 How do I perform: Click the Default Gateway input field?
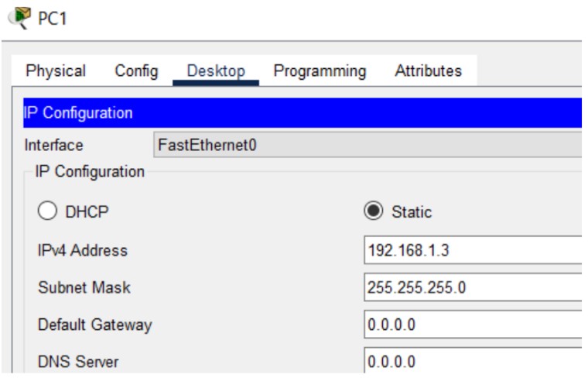pyautogui.click(x=473, y=325)
